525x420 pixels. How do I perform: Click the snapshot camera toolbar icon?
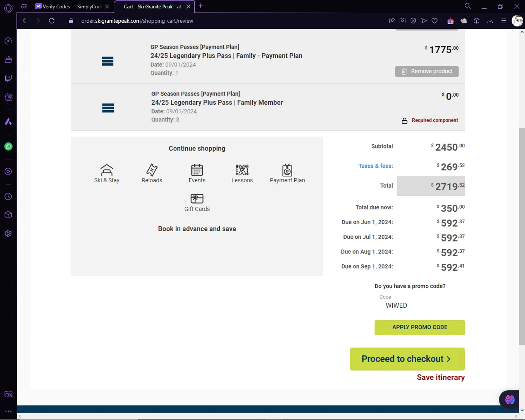point(402,21)
